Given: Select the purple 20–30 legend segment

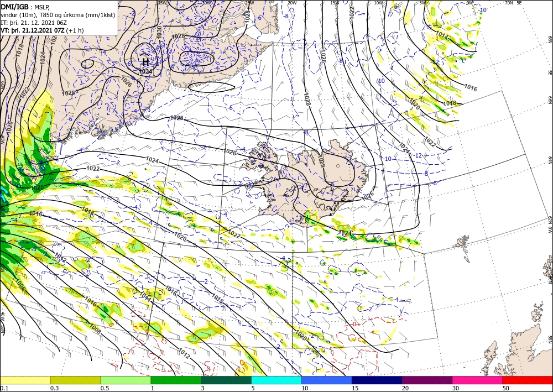Looking at the screenshot, I should (x=427, y=380).
